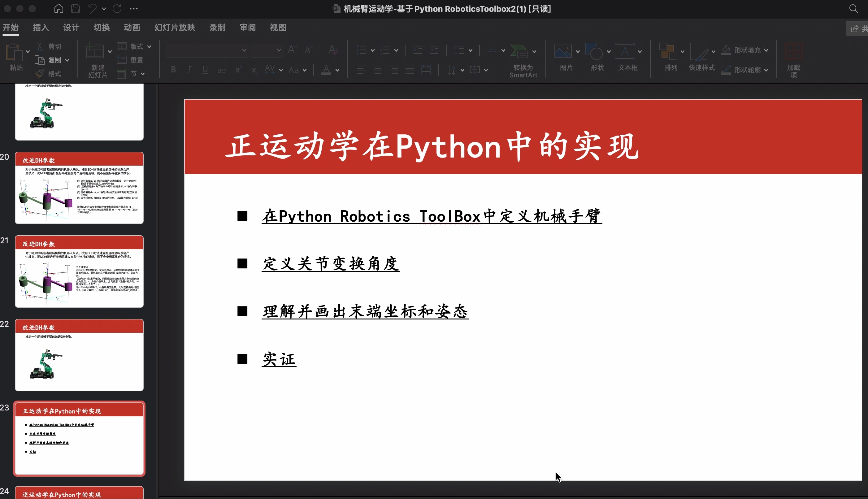Toggle bold formatting
Screen dimensions: 868x499
pos(173,69)
